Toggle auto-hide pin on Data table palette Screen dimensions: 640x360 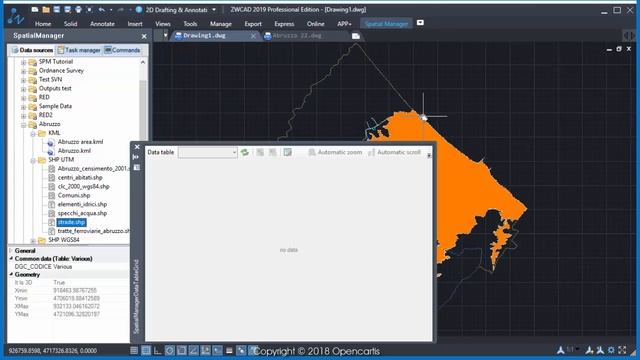coord(137,157)
